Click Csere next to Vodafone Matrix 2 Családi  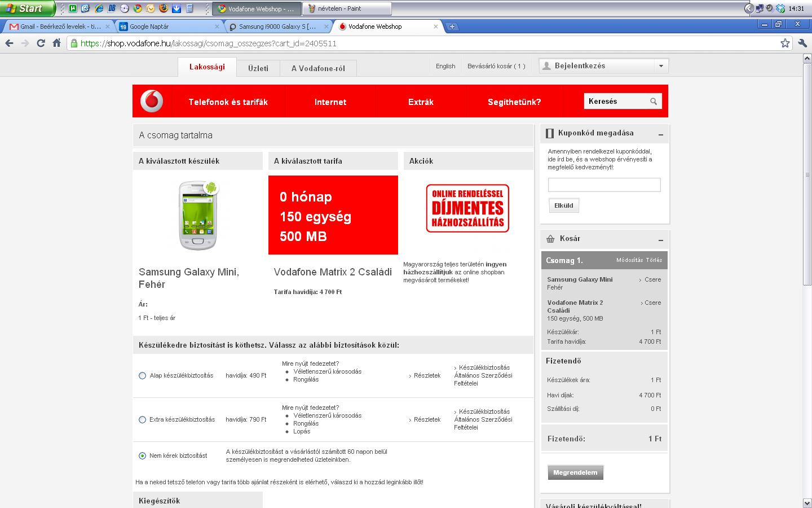652,303
